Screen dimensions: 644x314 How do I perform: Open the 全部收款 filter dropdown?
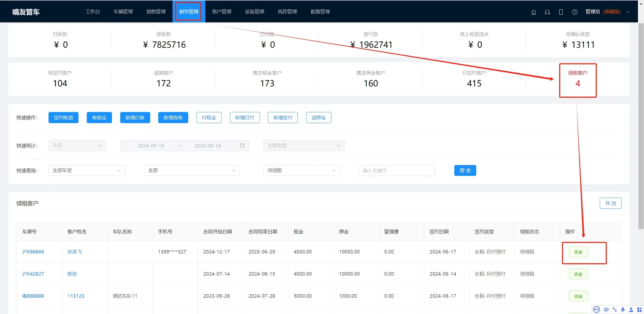pos(304,146)
